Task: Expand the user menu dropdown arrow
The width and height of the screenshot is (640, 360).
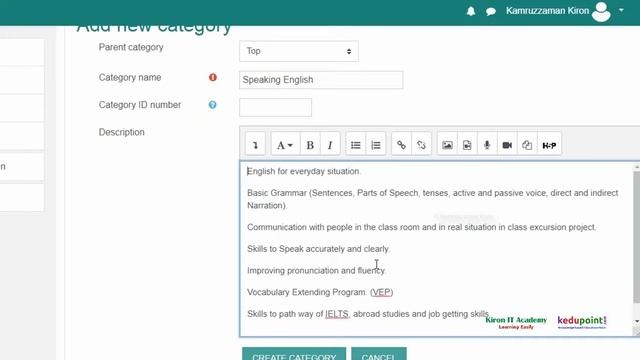Action: click(x=621, y=10)
